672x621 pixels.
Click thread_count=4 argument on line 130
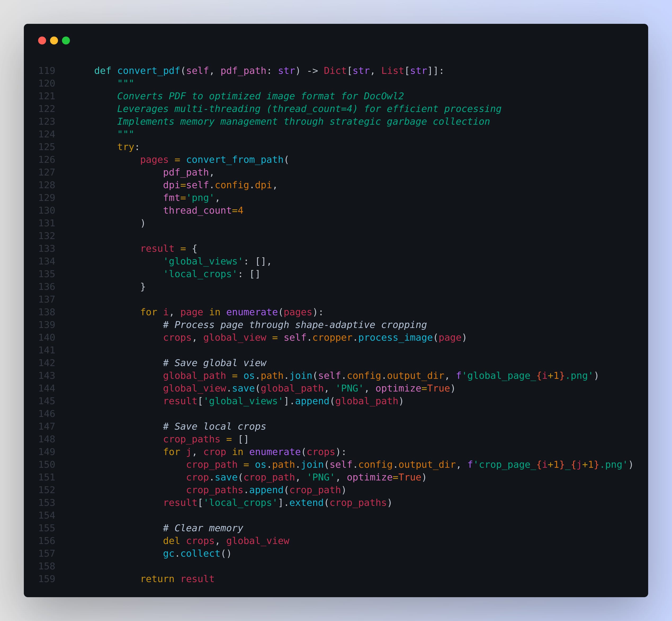pos(203,210)
